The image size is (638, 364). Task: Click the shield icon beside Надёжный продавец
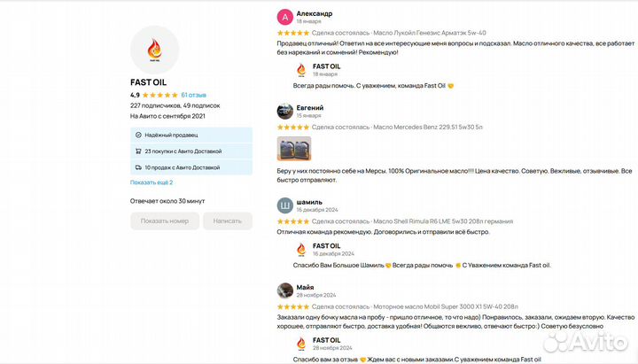[x=138, y=135]
